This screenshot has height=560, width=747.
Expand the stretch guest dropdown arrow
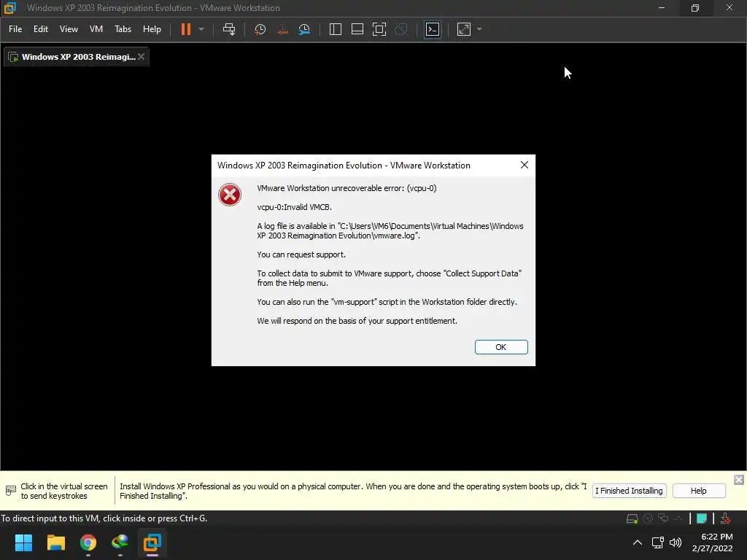point(479,29)
